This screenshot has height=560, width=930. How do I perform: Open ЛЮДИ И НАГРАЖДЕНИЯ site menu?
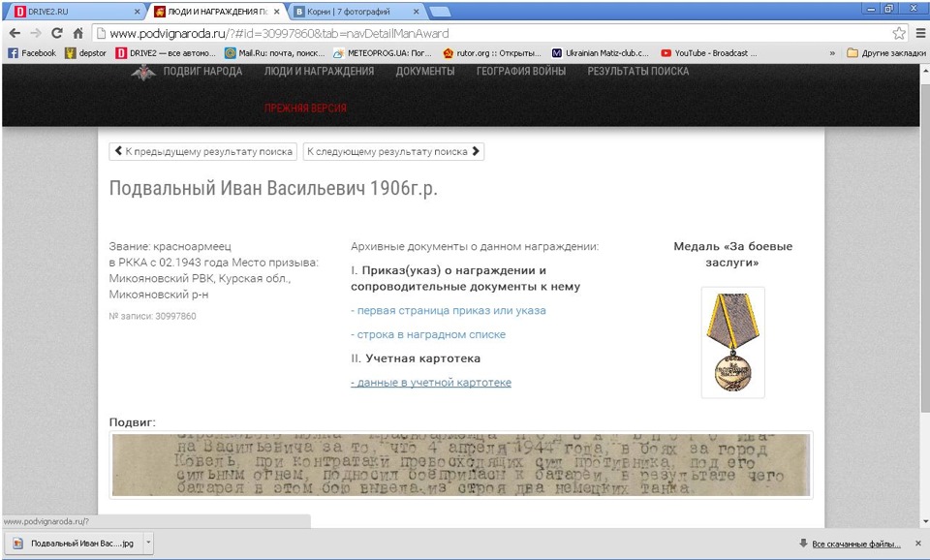pyautogui.click(x=319, y=71)
